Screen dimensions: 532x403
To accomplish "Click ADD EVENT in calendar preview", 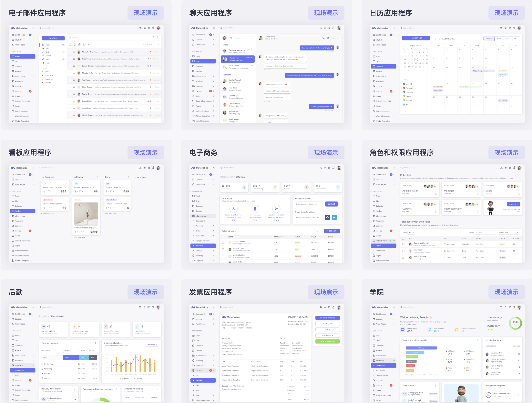I will (x=416, y=38).
